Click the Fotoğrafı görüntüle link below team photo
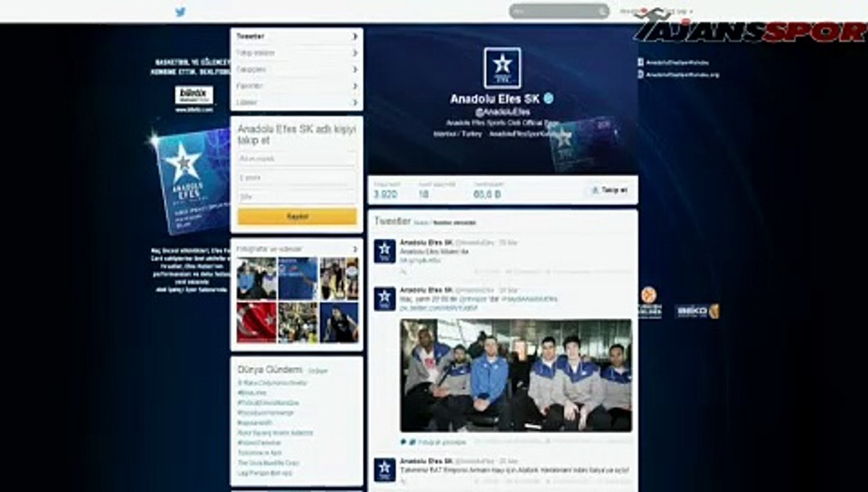 (442, 443)
